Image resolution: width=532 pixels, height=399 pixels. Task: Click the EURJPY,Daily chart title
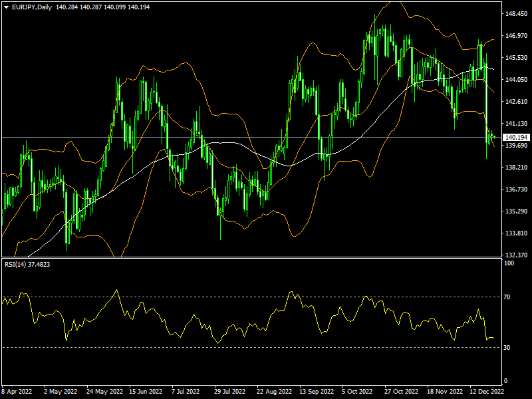click(31, 7)
